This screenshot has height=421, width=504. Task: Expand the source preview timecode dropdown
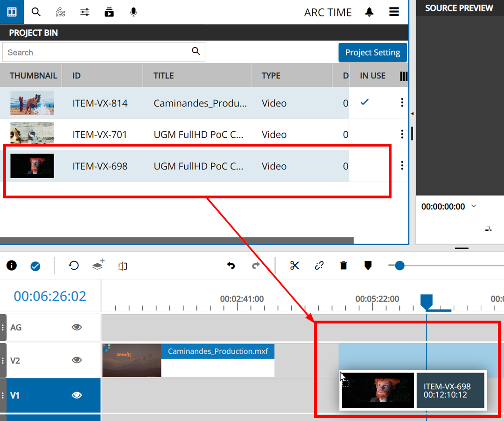tap(474, 206)
